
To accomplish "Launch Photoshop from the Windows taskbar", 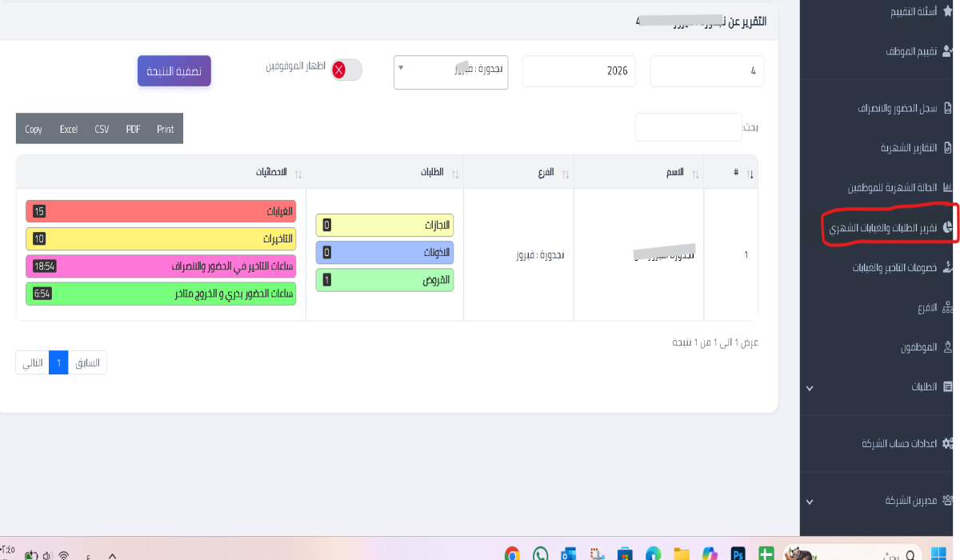I will pos(737,552).
